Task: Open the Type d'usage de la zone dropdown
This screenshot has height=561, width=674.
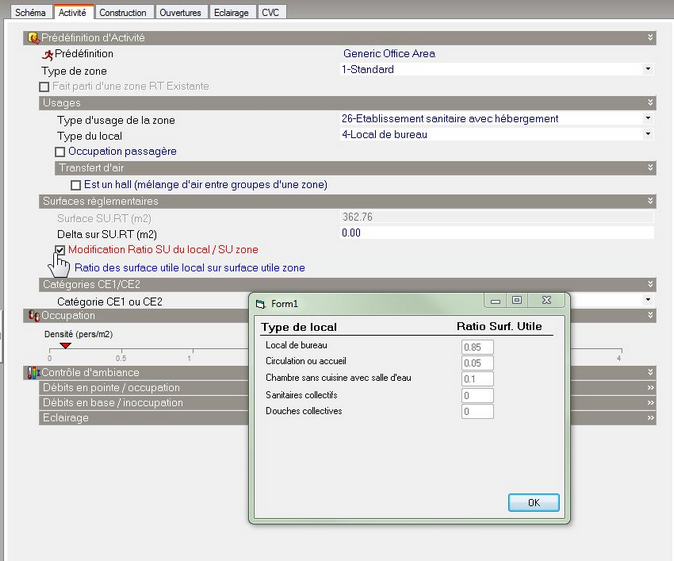Action: point(648,119)
